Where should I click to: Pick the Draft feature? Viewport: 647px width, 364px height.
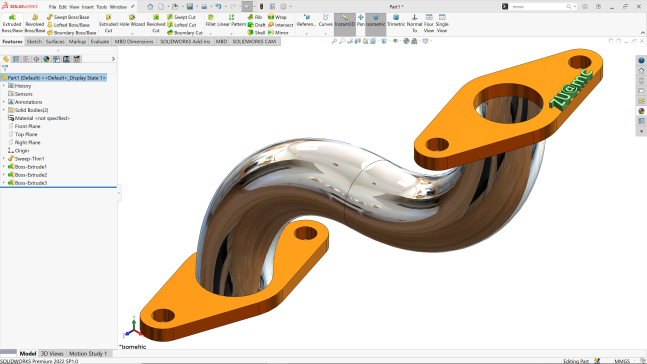256,25
